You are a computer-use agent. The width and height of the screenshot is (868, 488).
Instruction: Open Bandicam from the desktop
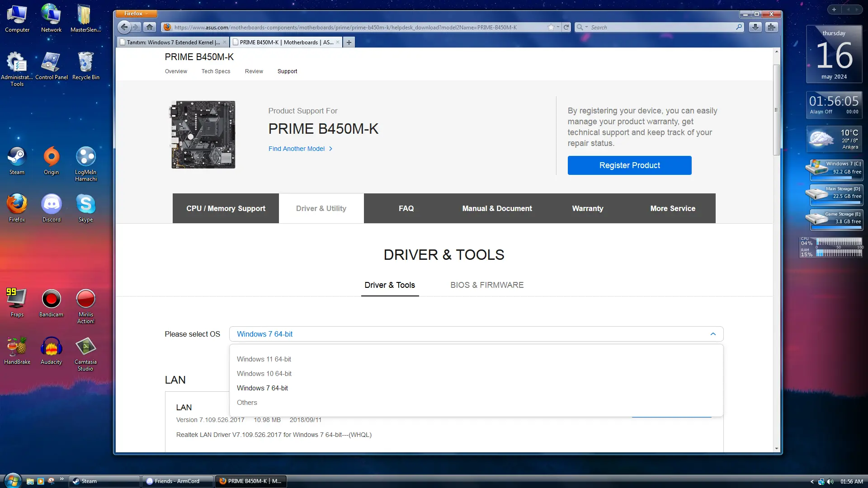(x=51, y=303)
